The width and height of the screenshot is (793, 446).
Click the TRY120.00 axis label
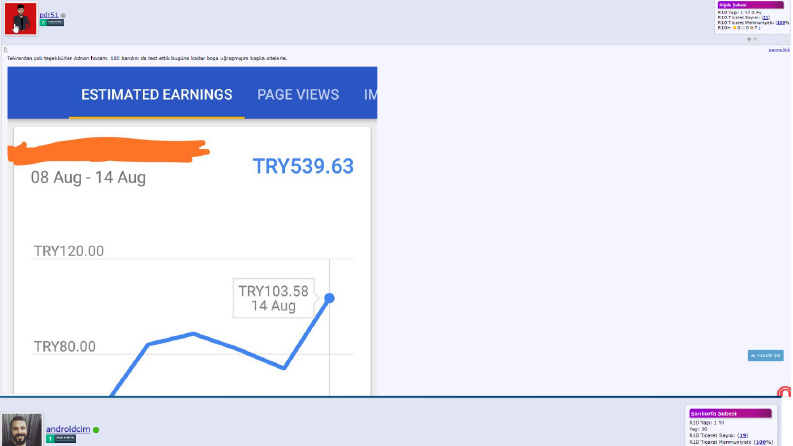(x=69, y=251)
